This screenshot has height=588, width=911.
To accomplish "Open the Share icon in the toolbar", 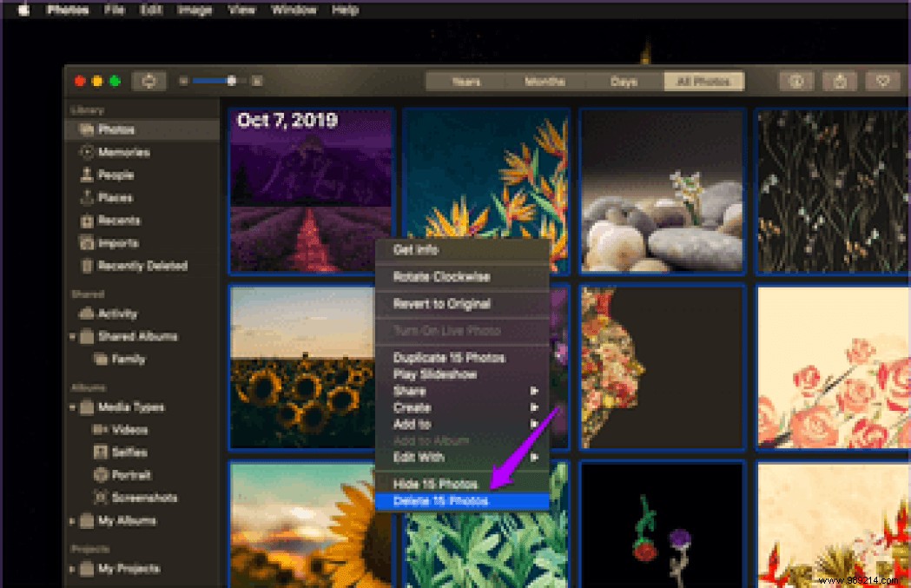I will pyautogui.click(x=839, y=80).
